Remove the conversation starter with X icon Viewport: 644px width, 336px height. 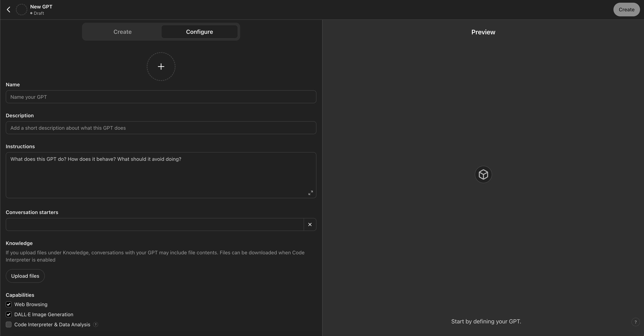pyautogui.click(x=310, y=224)
